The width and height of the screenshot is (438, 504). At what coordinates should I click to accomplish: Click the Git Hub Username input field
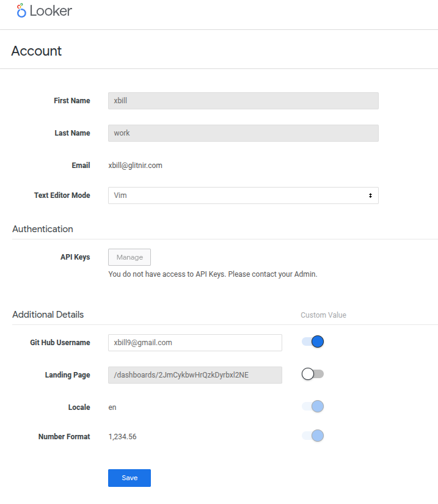point(195,343)
